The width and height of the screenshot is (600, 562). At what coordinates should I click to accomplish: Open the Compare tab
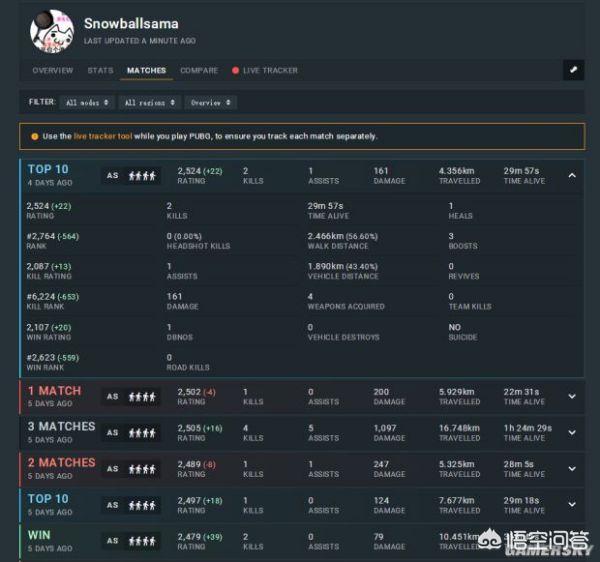[x=199, y=70]
